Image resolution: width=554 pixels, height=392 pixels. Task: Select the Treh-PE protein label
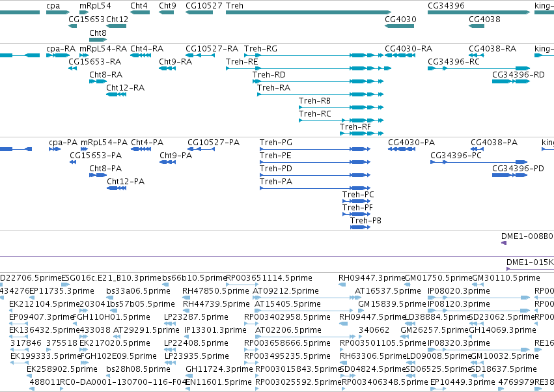(x=275, y=156)
